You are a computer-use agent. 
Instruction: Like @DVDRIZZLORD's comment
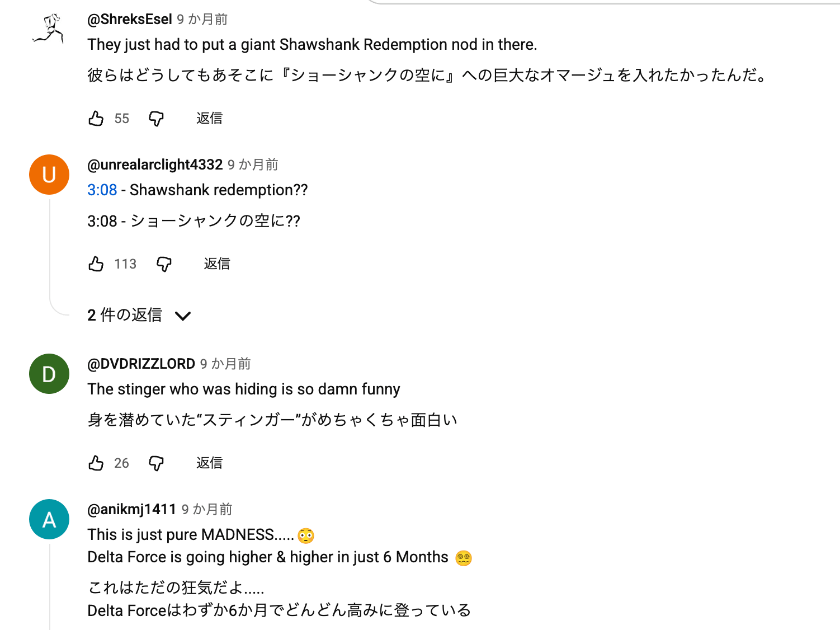(x=96, y=463)
